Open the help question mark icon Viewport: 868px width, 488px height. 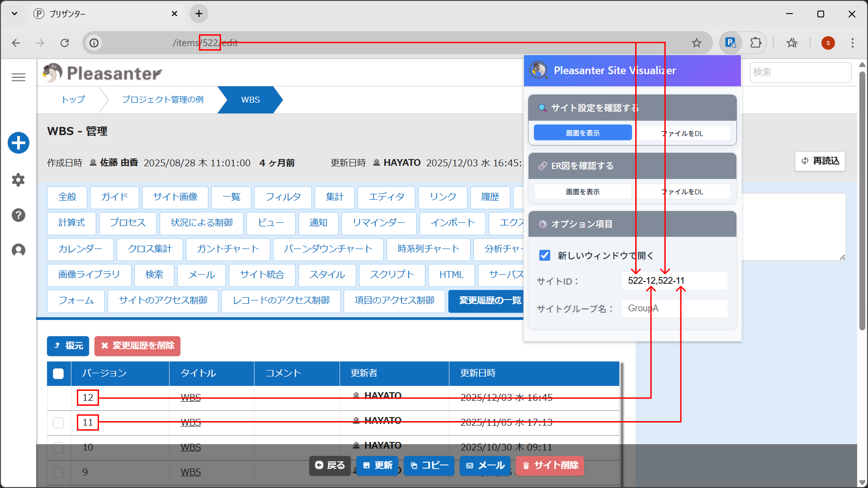point(18,215)
